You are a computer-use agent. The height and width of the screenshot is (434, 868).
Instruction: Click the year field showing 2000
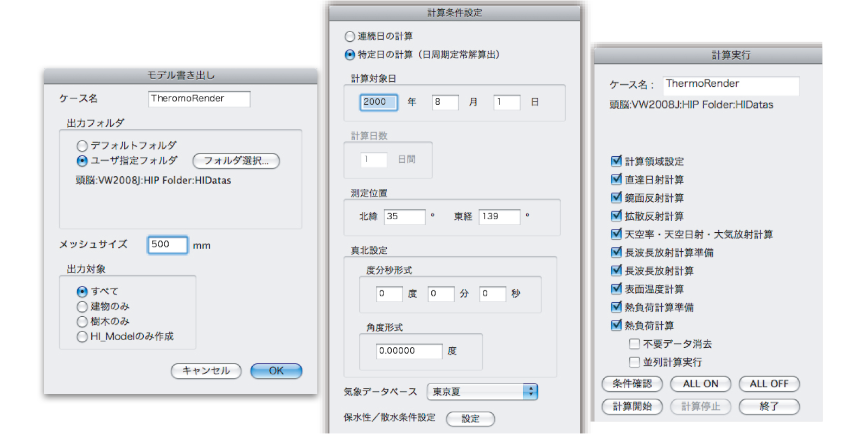(x=379, y=102)
